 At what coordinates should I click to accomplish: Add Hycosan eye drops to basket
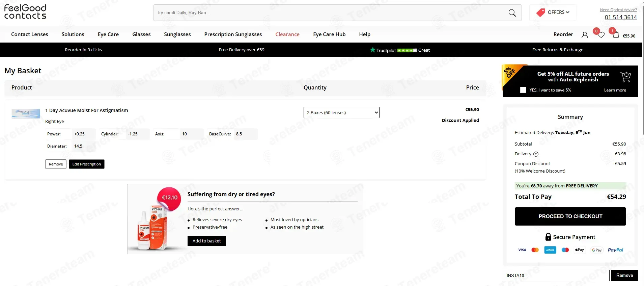click(206, 241)
